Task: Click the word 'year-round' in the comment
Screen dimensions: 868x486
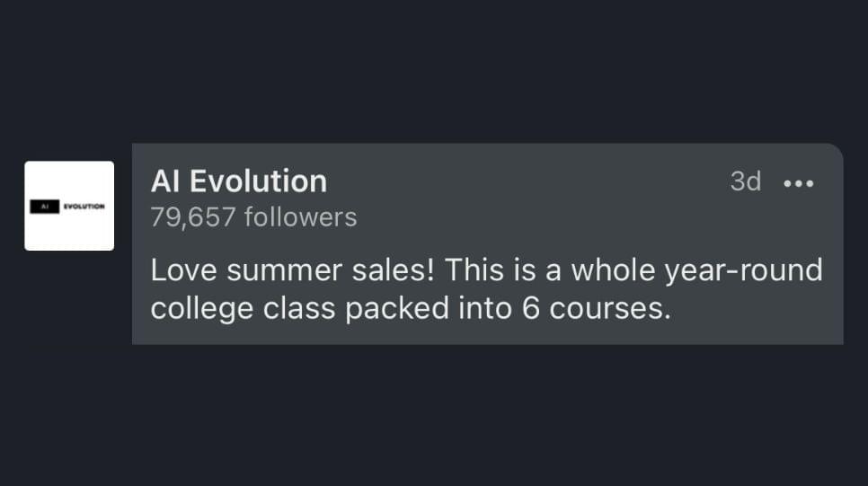Action: click(743, 271)
